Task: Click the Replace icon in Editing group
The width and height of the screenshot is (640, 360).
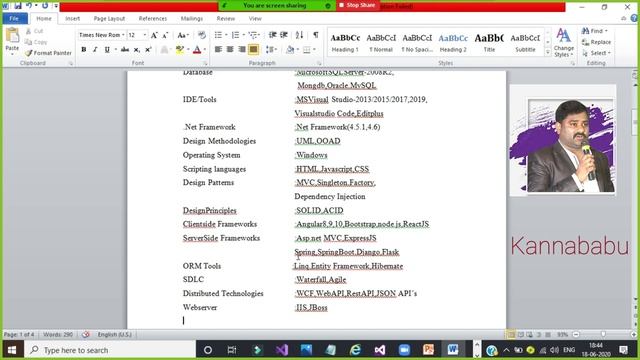Action: [596, 42]
